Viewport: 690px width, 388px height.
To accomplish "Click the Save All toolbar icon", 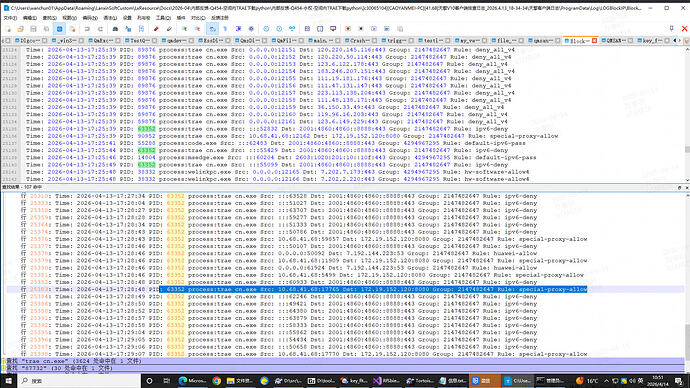I will 46,29.
